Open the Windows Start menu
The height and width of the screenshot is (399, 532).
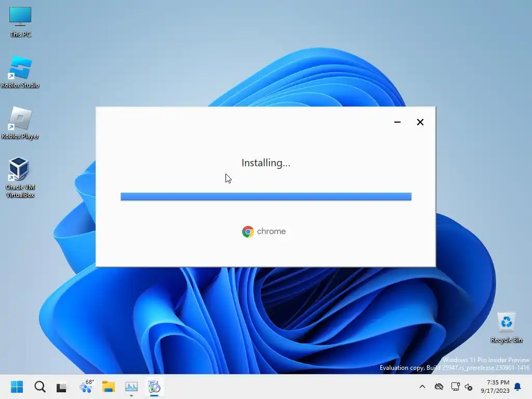17,387
